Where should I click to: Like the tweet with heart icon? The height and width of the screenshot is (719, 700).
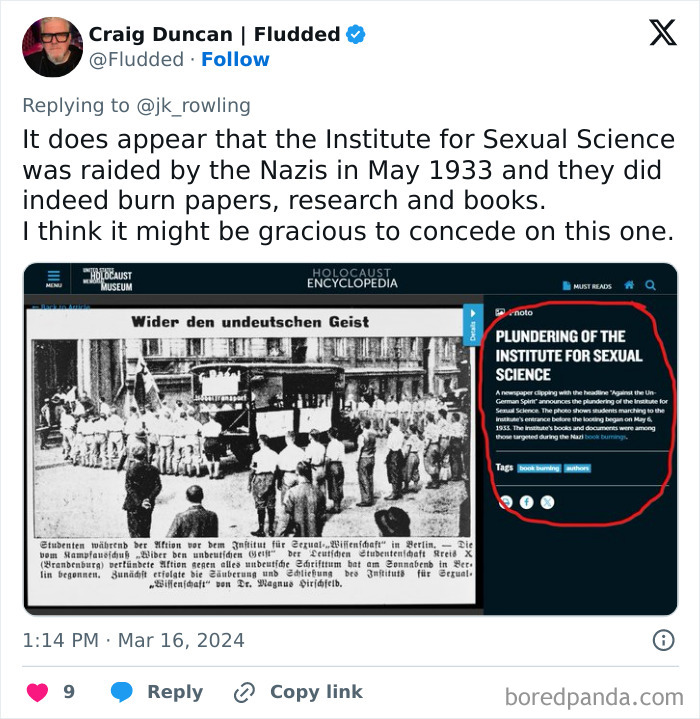(38, 692)
